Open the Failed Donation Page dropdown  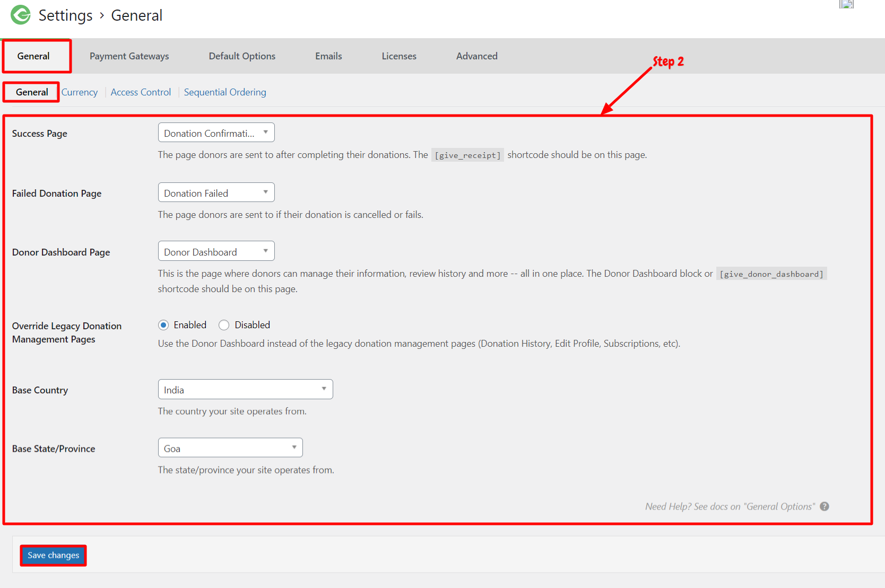(x=216, y=192)
